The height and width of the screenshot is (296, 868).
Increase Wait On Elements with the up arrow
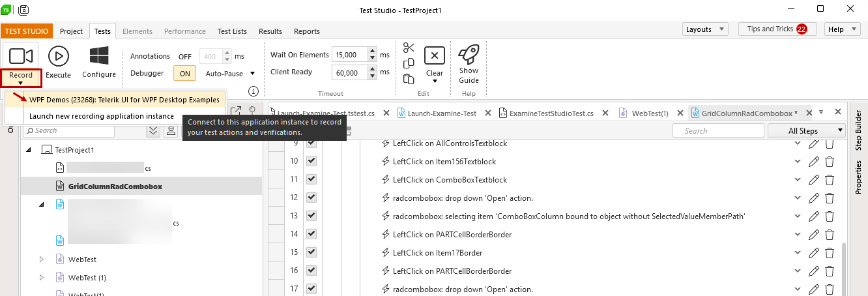(x=372, y=52)
